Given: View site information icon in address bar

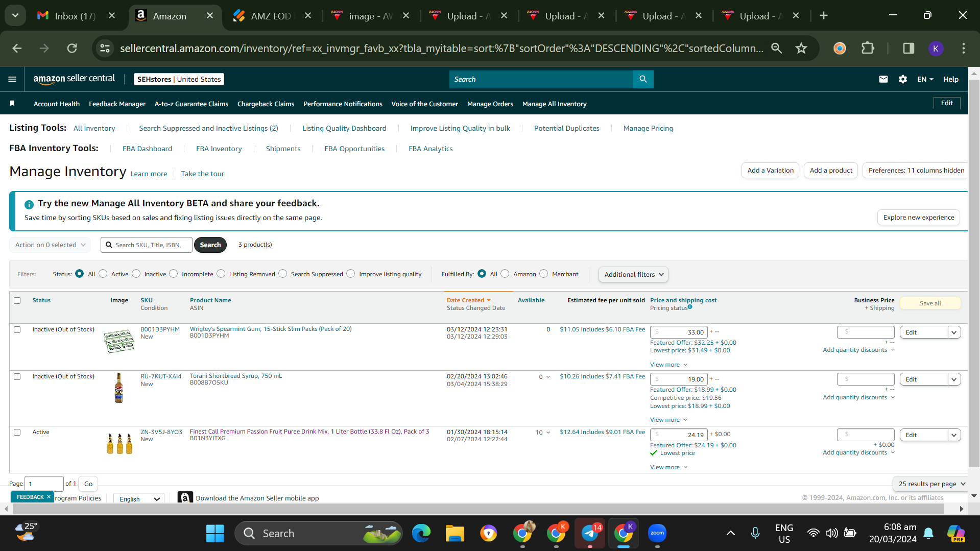Looking at the screenshot, I should coord(105,49).
